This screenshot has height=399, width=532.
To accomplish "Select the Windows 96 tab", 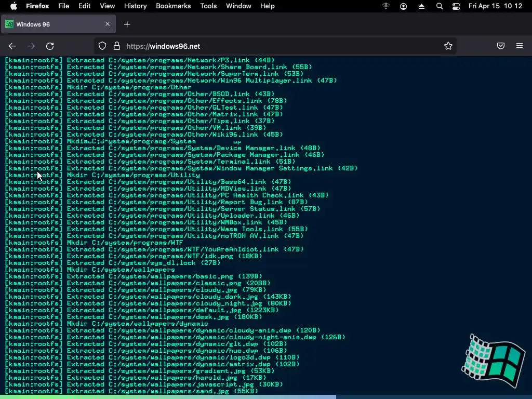I will pos(58,24).
